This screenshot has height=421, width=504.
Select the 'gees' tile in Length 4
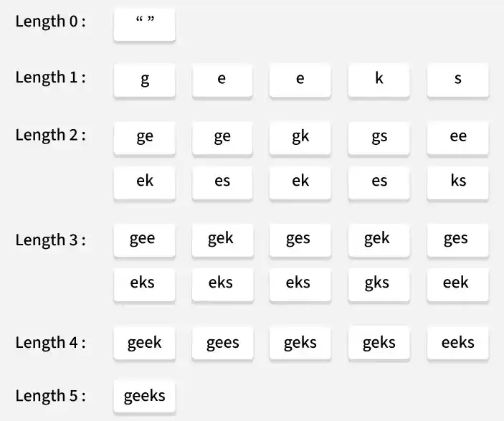click(x=222, y=342)
